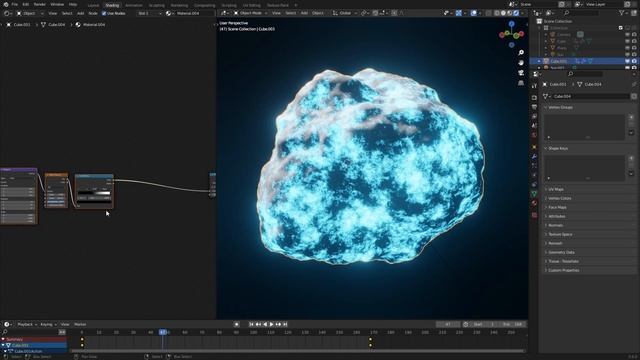The width and height of the screenshot is (640, 360).
Task: Toggle X-ray mode button
Action: [489, 13]
